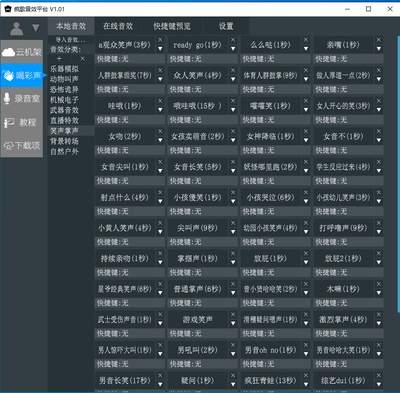The height and width of the screenshot is (393, 400).
Task: Remove 哇哦(1秒) with its X icon
Action: coord(160,101)
